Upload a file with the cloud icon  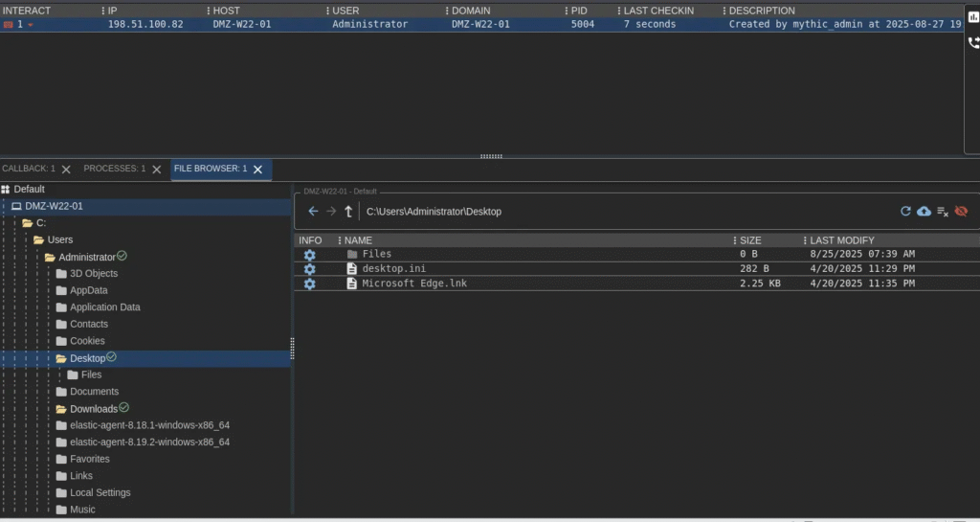pyautogui.click(x=924, y=212)
